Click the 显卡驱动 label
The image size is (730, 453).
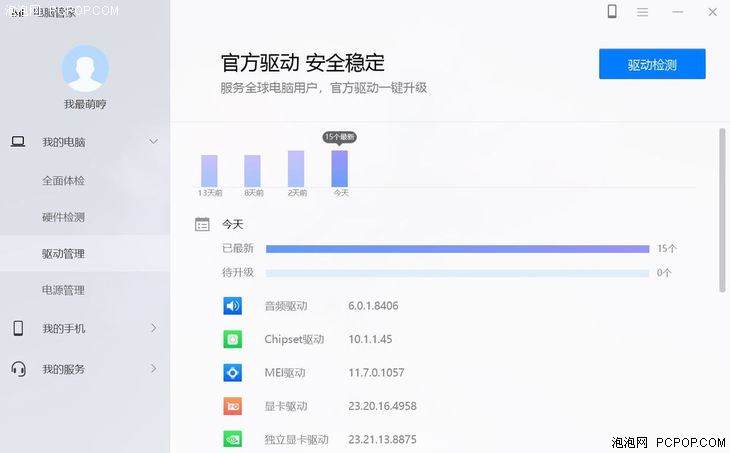coord(286,406)
